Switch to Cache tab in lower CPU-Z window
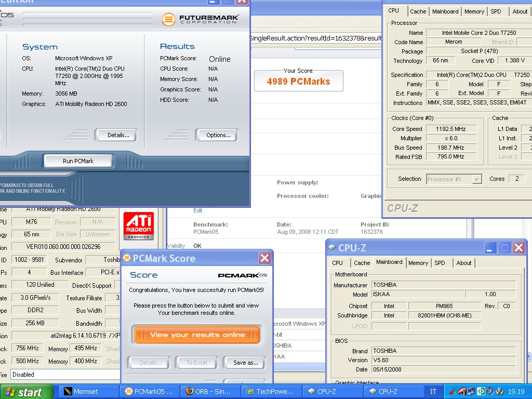The height and width of the screenshot is (399, 532). 362,263
